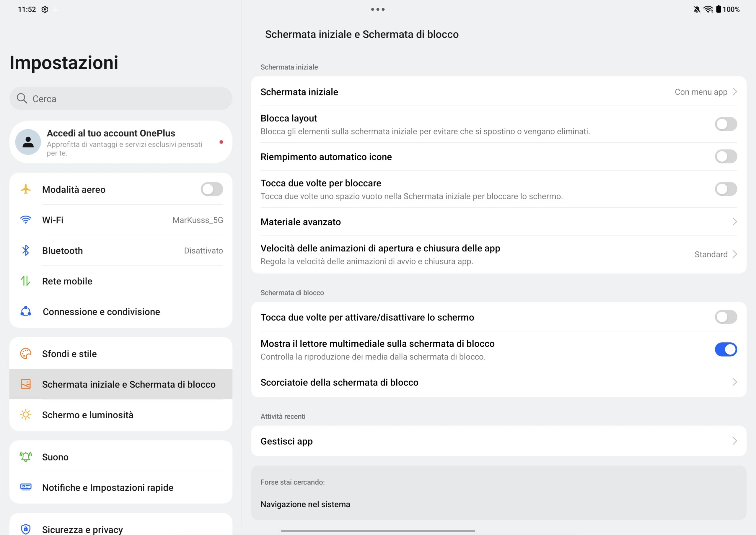Tap the airplane mode icon
The image size is (756, 535).
26,189
